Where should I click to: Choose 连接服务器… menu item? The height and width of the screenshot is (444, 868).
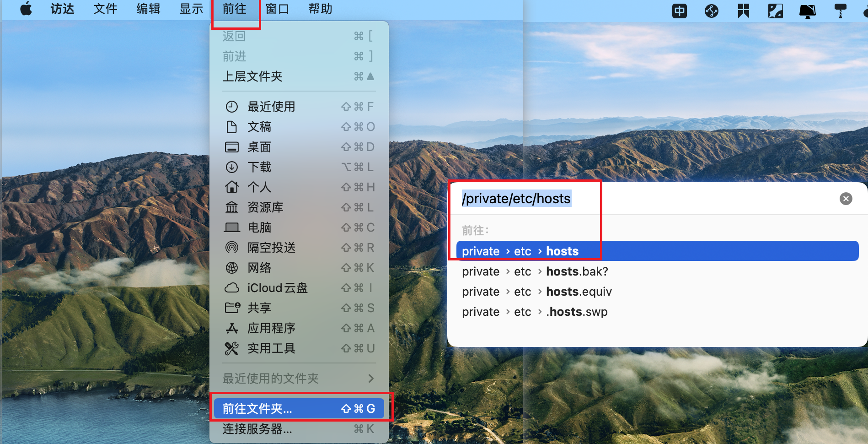299,429
